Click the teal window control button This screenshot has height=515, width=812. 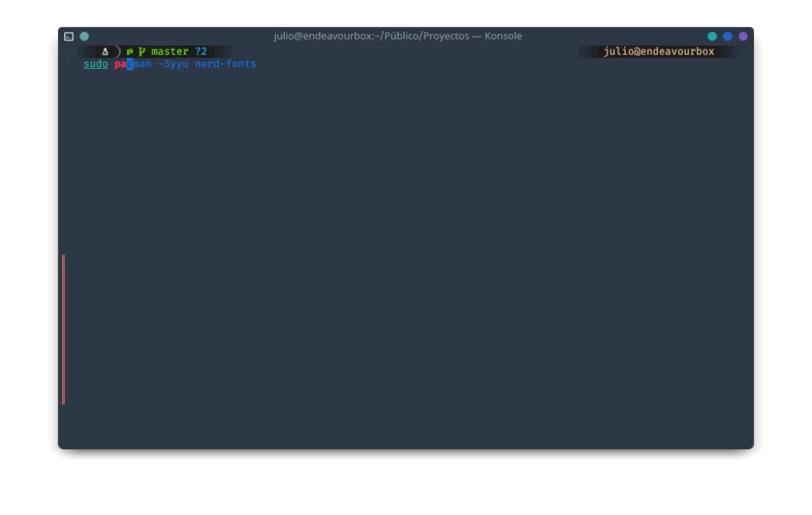coord(712,36)
